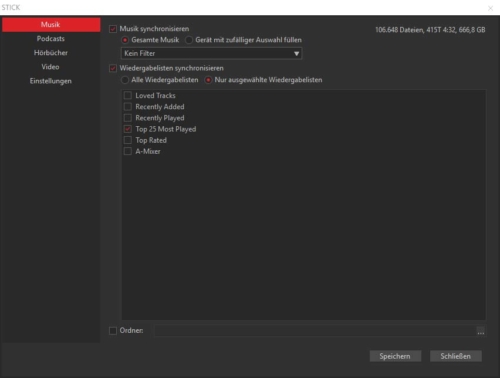Click the Top Rated label

click(x=151, y=140)
